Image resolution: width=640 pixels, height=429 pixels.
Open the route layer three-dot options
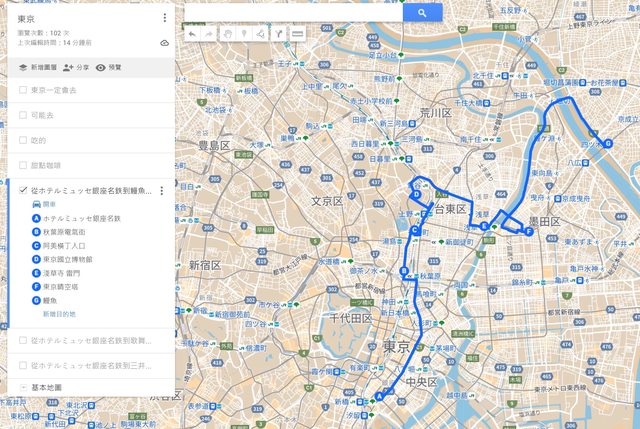[x=162, y=191]
